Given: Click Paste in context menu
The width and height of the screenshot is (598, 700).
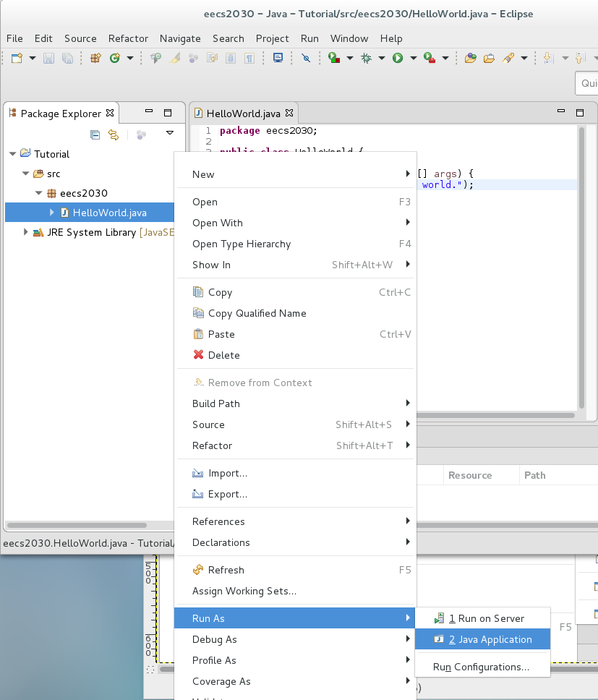Looking at the screenshot, I should 295,334.
